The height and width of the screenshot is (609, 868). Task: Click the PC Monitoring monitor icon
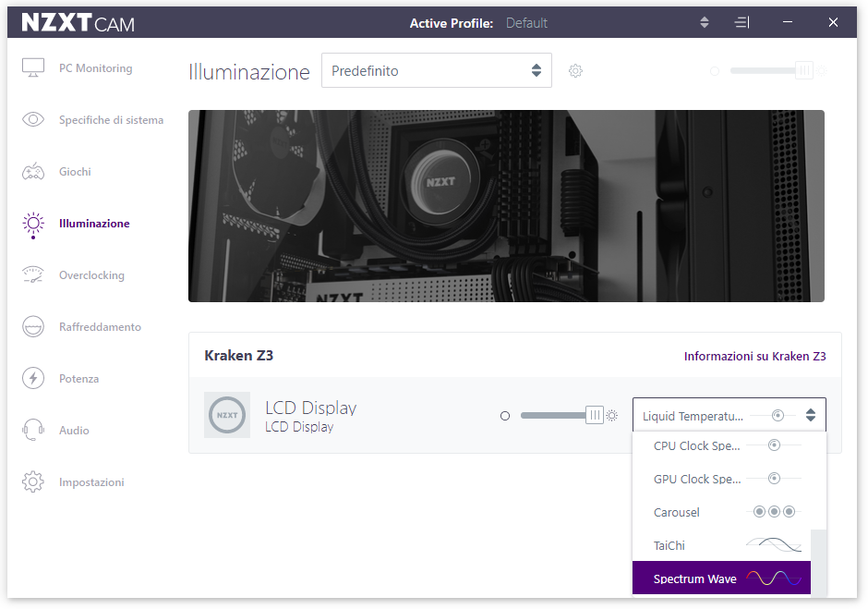click(x=33, y=67)
